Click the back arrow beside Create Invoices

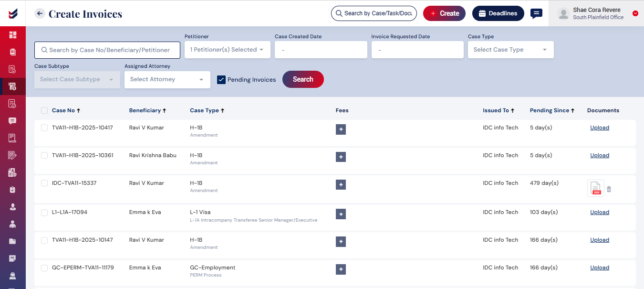point(40,13)
